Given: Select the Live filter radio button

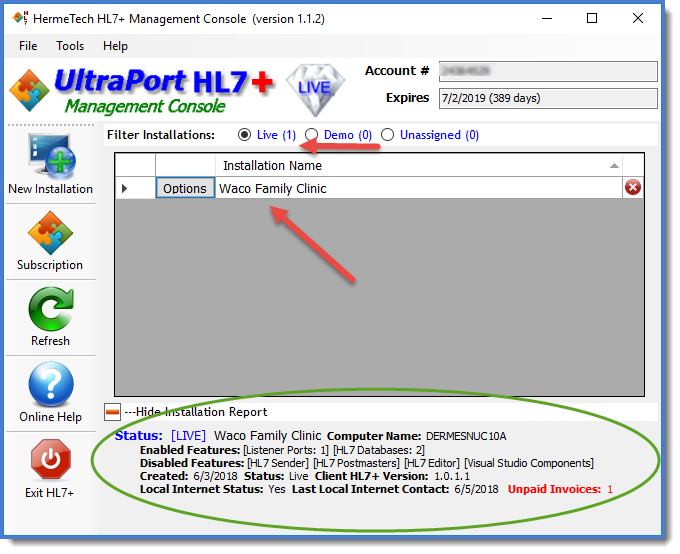Looking at the screenshot, I should pyautogui.click(x=245, y=135).
